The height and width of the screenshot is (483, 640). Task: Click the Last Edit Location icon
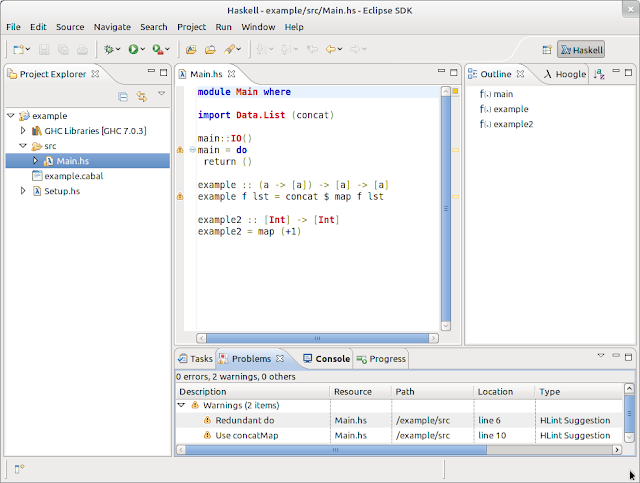tap(312, 49)
